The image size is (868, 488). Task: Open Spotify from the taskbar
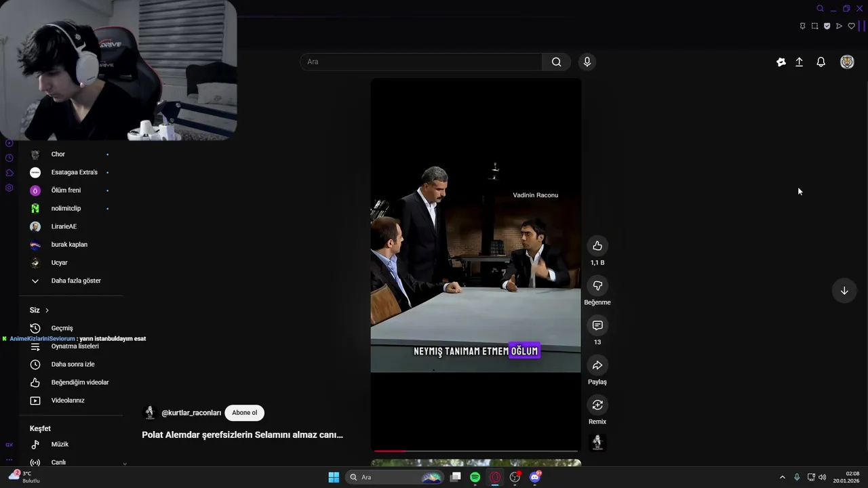click(x=475, y=477)
